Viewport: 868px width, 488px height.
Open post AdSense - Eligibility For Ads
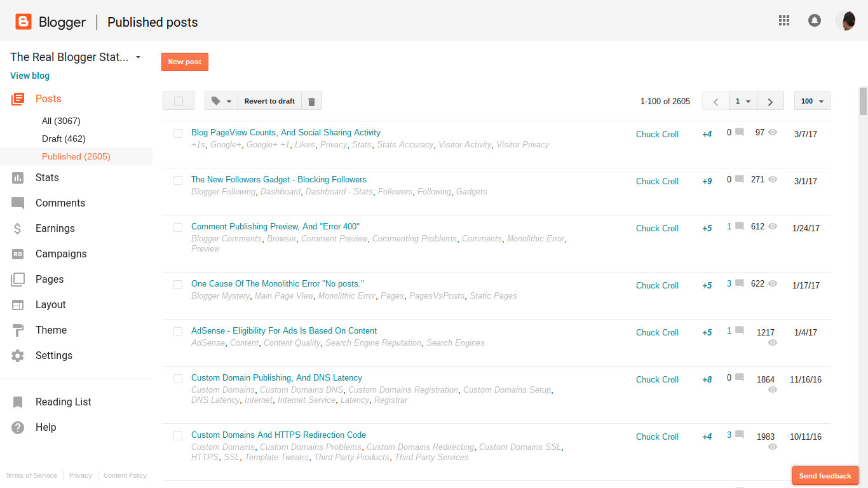coord(284,331)
